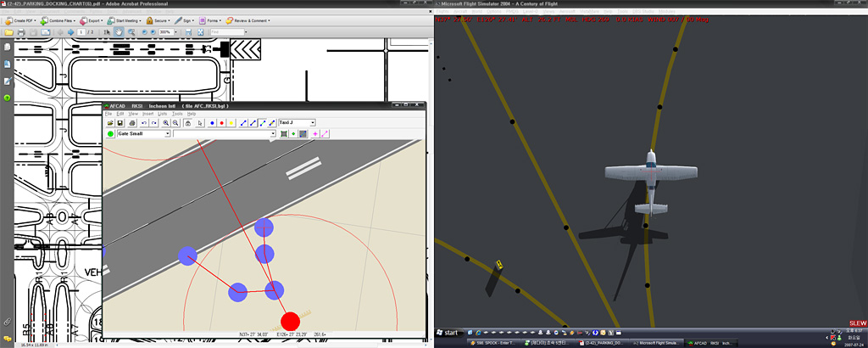868x348 pixels.
Task: Redo the last AFCAD edit
Action: [x=154, y=123]
